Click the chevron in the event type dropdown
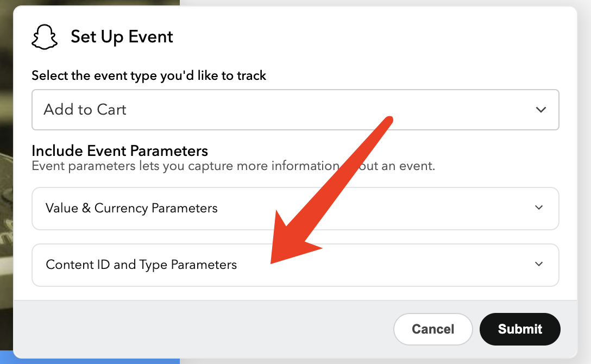The height and width of the screenshot is (364, 591). coord(540,110)
